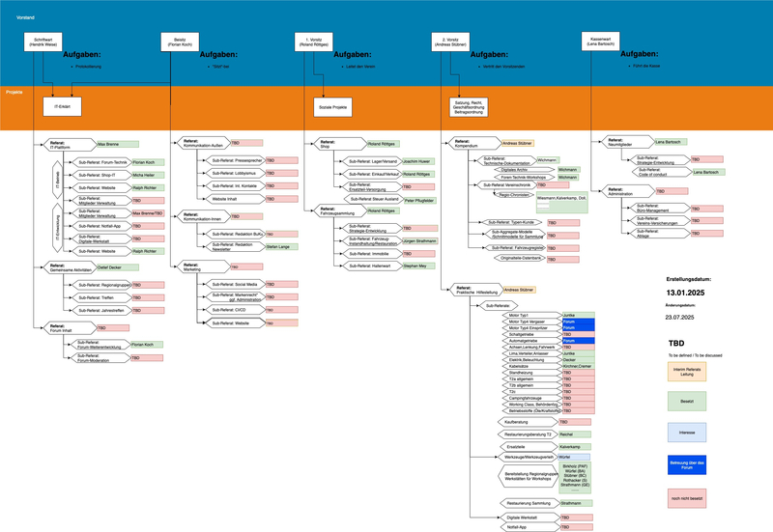The image size is (773, 532).
Task: Click Referat: Gemeinsame Aktivitäten hexagon
Action: (x=71, y=267)
